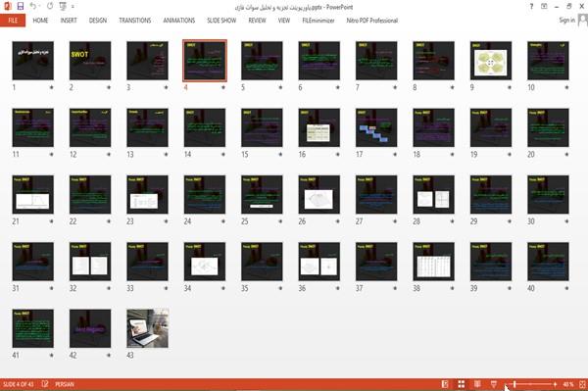The height and width of the screenshot is (391, 588).
Task: Open the ANIMATIONS ribbon tab
Action: pyautogui.click(x=179, y=21)
